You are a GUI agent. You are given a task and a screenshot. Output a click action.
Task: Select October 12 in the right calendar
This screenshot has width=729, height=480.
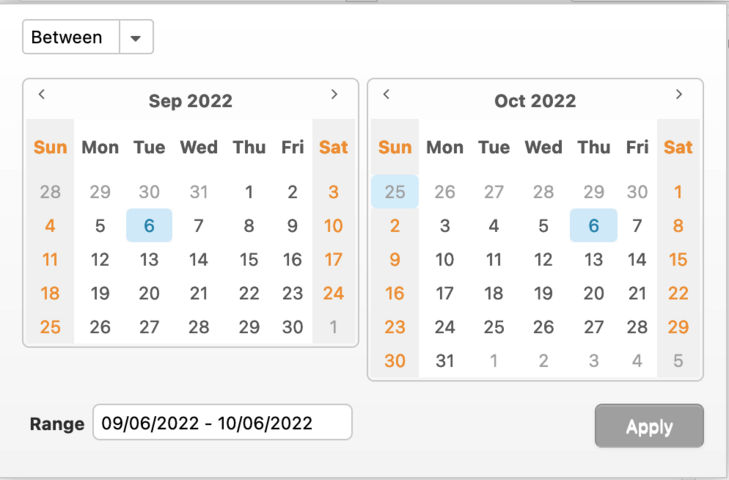point(543,260)
